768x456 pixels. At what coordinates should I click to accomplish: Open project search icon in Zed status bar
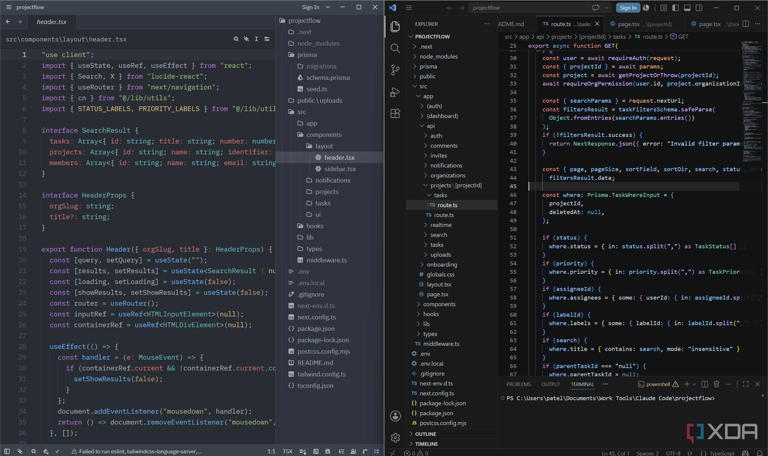click(33, 452)
